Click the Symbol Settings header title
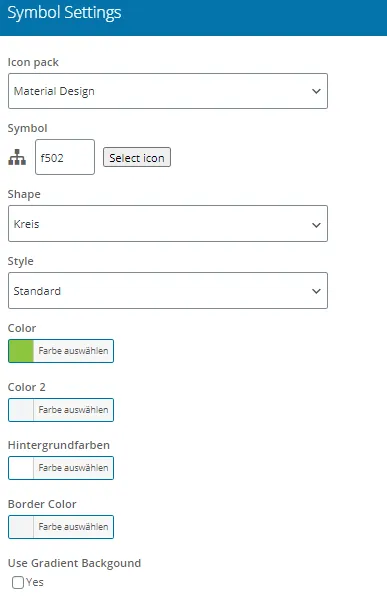Viewport: 387px width, 600px height. 64,13
